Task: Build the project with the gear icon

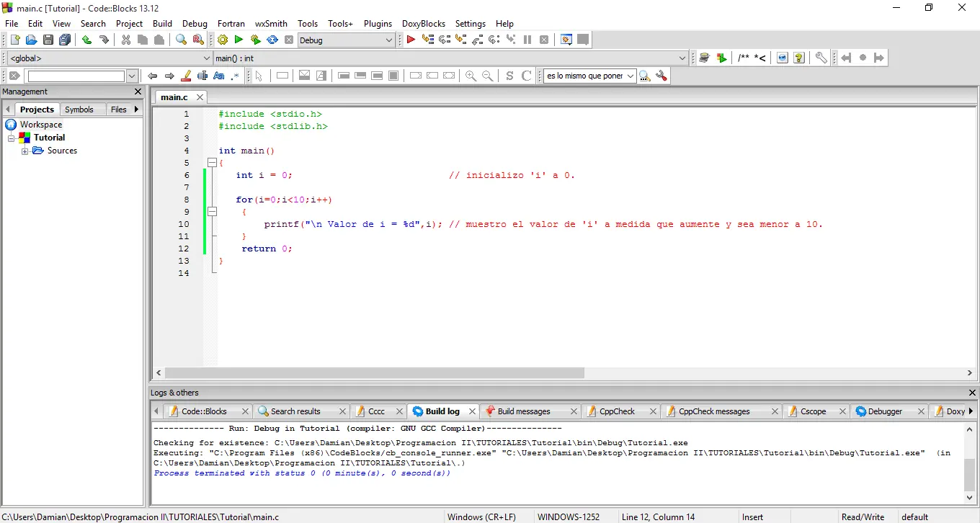Action: pos(223,40)
